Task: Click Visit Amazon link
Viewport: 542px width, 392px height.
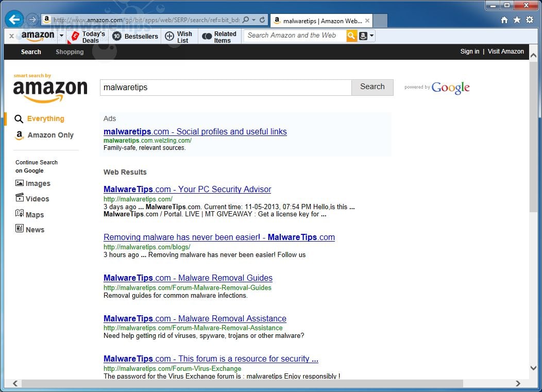Action: coord(506,52)
